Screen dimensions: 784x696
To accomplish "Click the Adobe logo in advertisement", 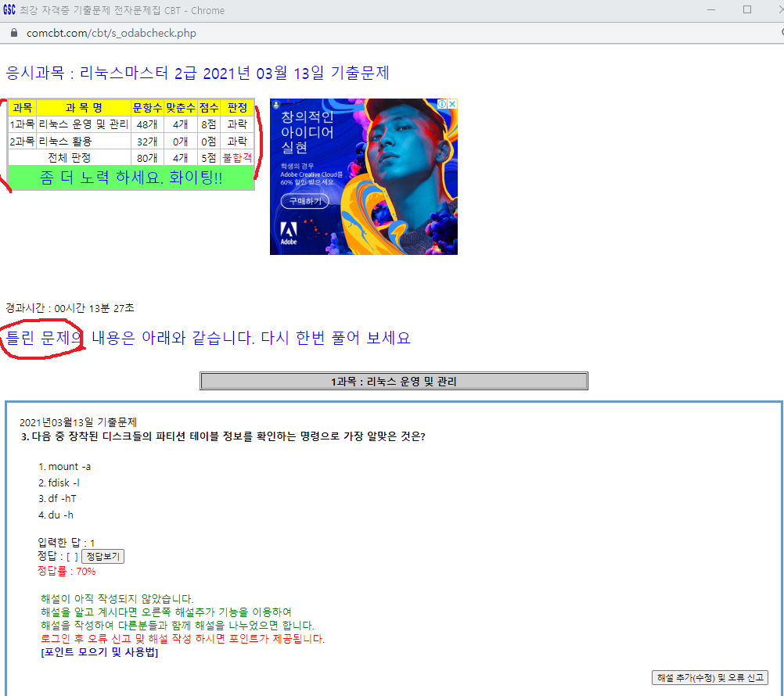I will (x=289, y=233).
